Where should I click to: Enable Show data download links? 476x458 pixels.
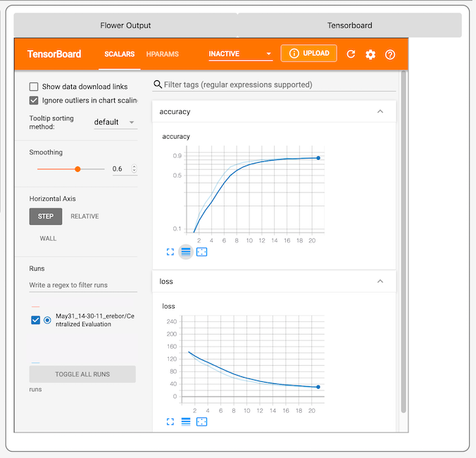[34, 87]
